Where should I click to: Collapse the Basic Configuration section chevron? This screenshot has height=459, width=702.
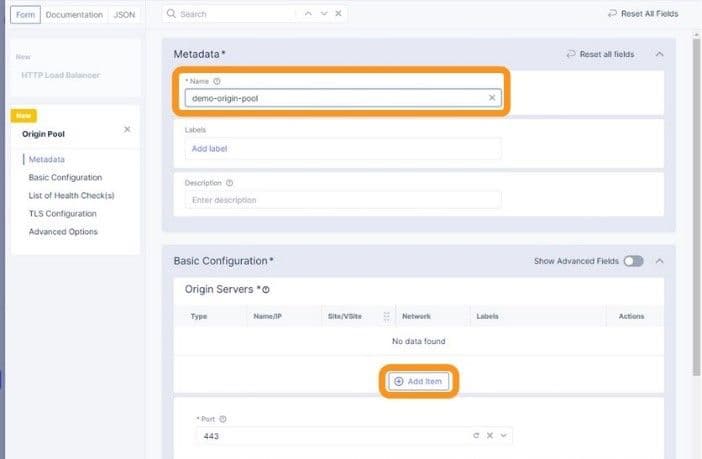[659, 261]
